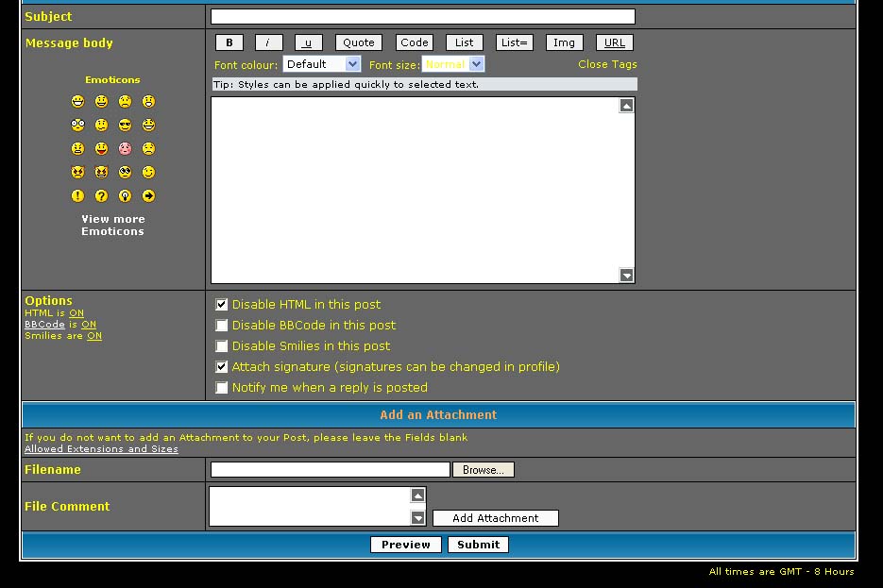883x588 pixels.
Task: Insert Quote BBCode tag
Action: (359, 42)
